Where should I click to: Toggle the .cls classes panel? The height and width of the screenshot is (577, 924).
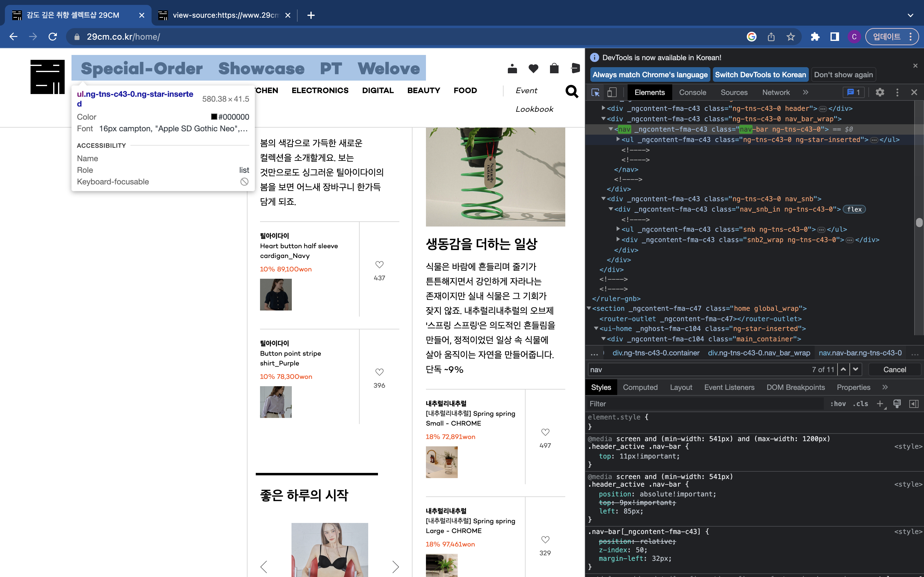860,404
